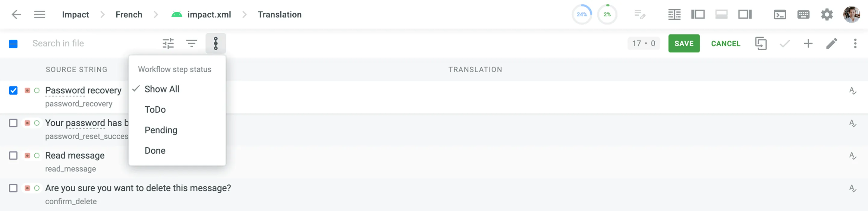This screenshot has width=868, height=211.
Task: Select Pending in the workflow status menu
Action: (x=161, y=130)
